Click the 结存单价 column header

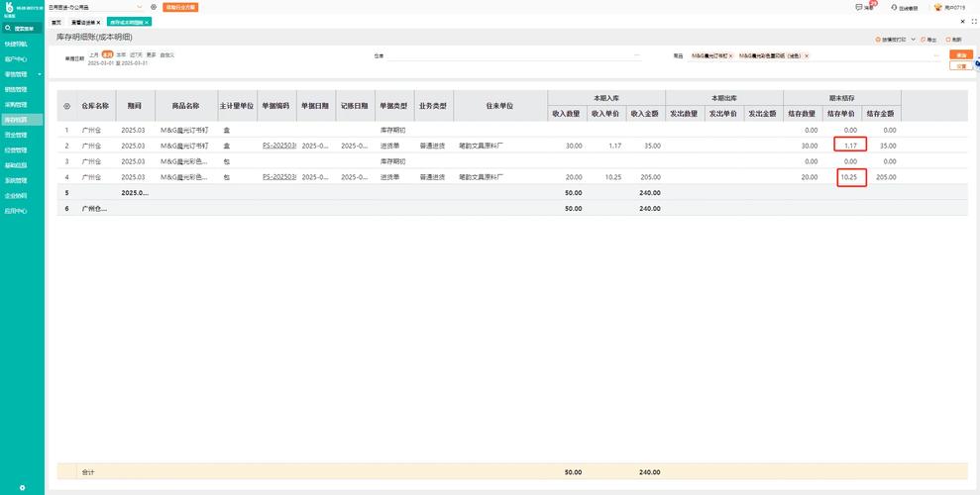point(841,114)
